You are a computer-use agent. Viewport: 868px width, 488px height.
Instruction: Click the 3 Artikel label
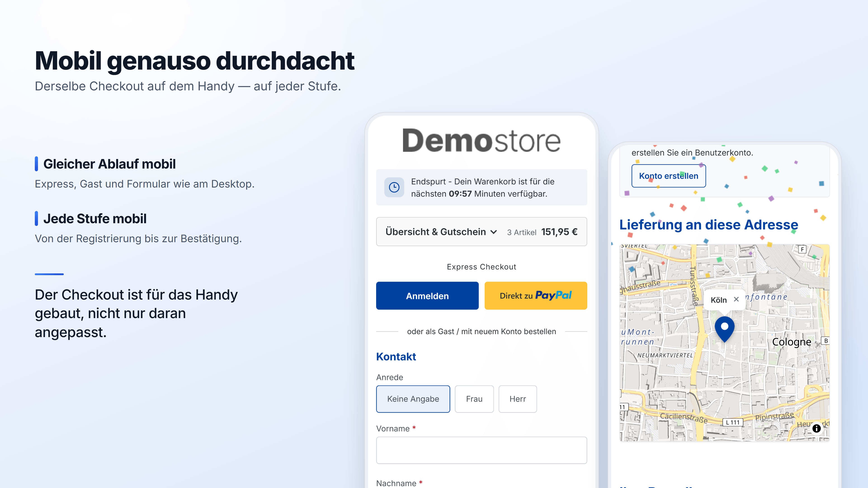pyautogui.click(x=522, y=232)
